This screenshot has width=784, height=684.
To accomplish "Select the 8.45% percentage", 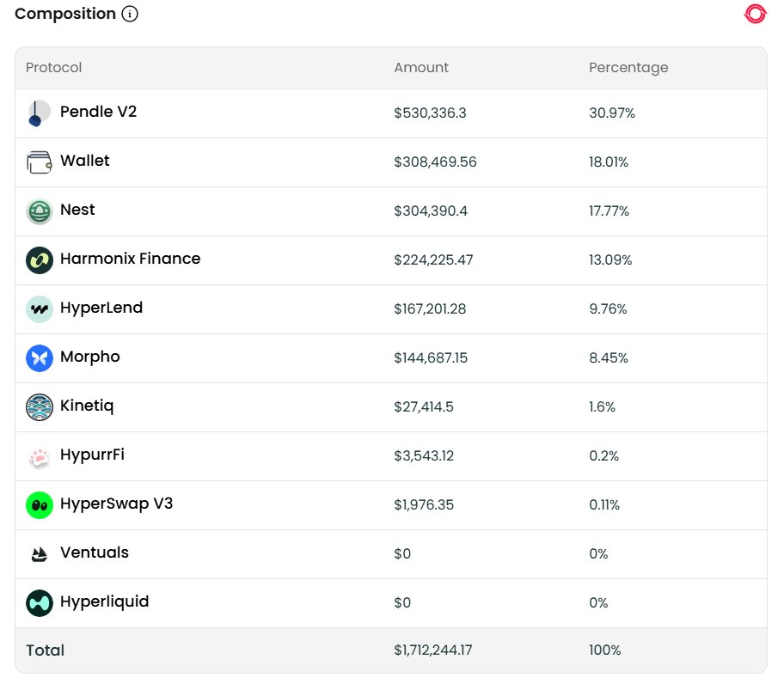I will click(x=608, y=357).
